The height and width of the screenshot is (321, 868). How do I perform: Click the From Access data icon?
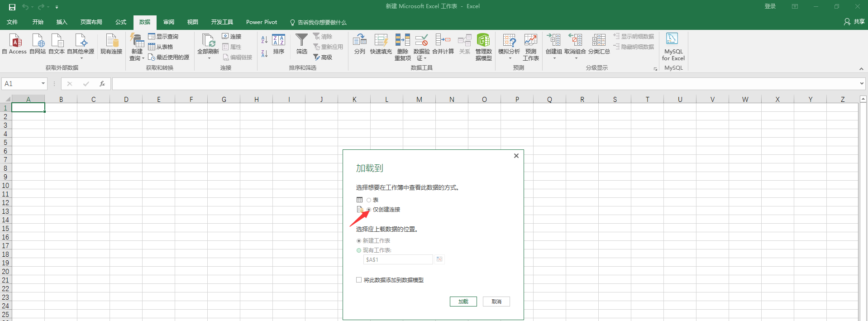click(x=15, y=44)
